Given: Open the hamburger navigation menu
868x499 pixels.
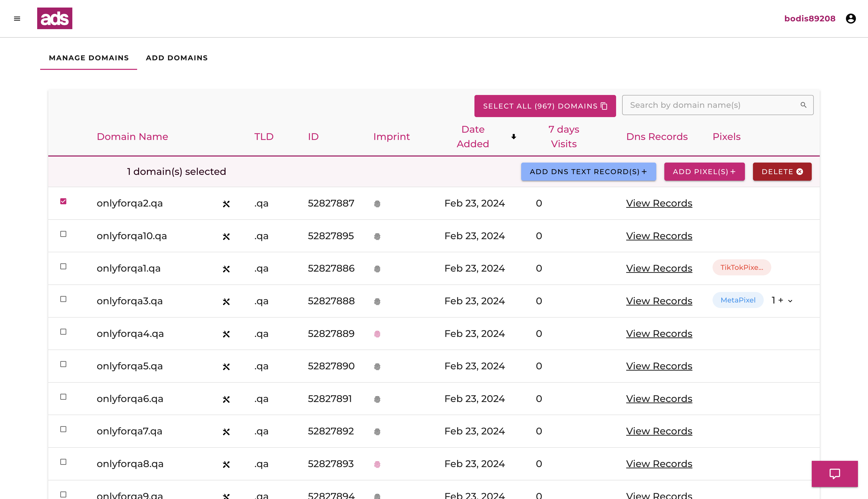Looking at the screenshot, I should click(x=17, y=19).
